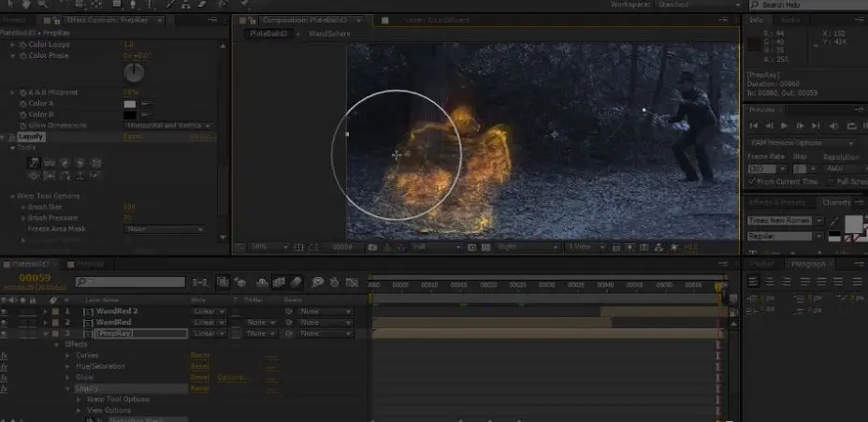Toggle the From Current Time checkbox
The height and width of the screenshot is (422, 868).
[752, 182]
